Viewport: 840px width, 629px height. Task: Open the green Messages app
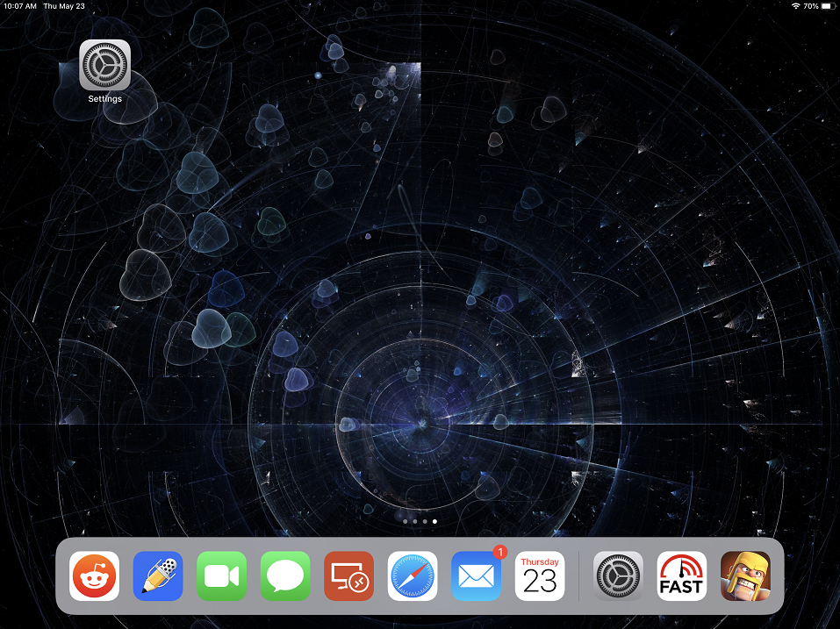tap(285, 576)
